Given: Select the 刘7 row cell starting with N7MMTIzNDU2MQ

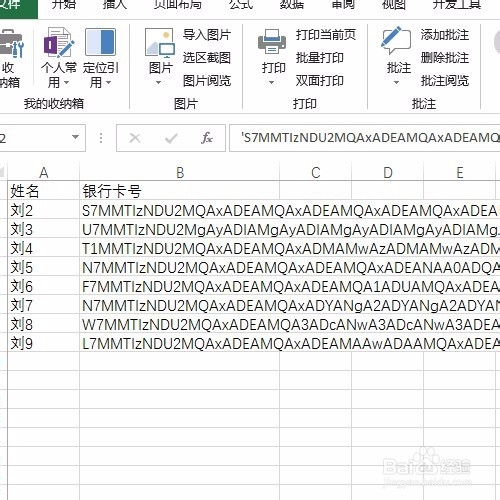Looking at the screenshot, I should point(180,305).
